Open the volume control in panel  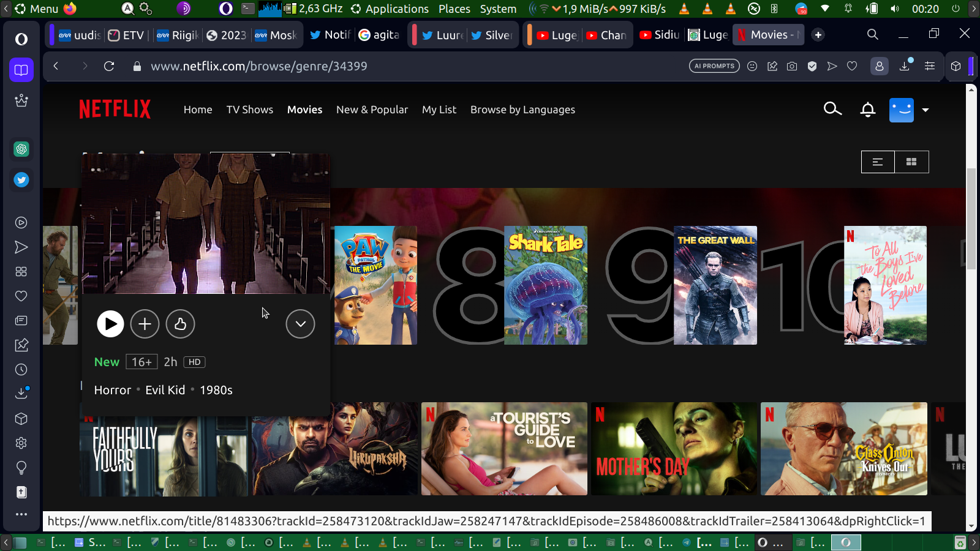click(x=895, y=9)
